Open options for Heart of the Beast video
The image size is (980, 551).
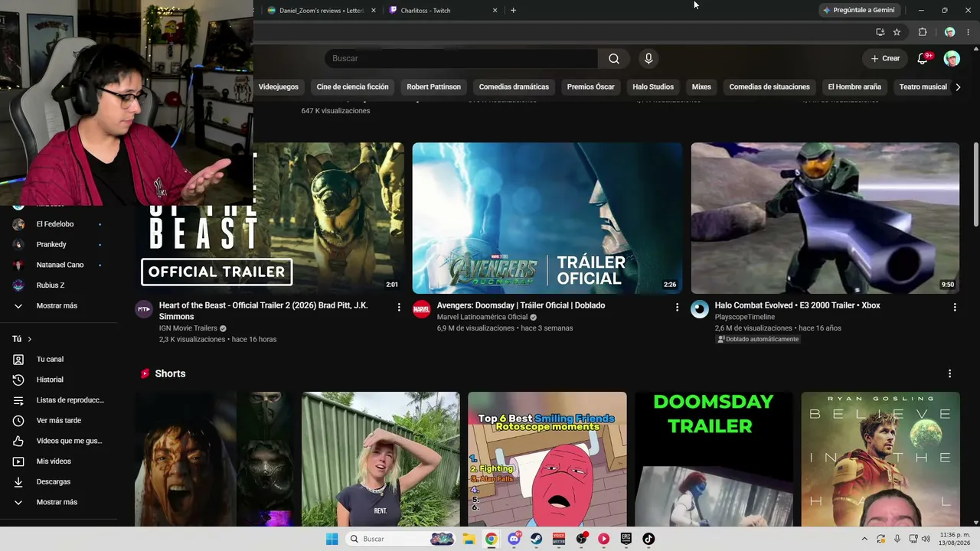click(399, 307)
